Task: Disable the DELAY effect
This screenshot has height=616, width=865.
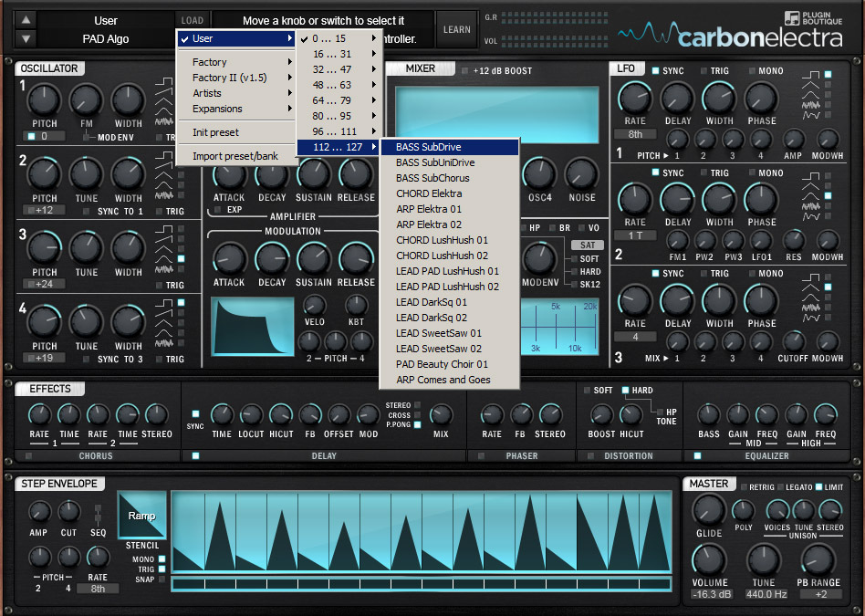Action: (x=195, y=456)
